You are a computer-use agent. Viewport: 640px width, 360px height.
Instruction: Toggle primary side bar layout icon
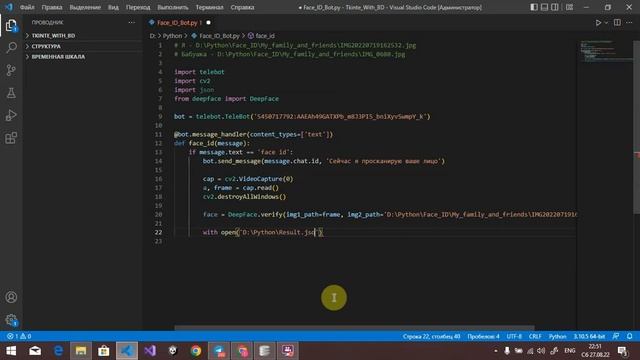(534, 7)
